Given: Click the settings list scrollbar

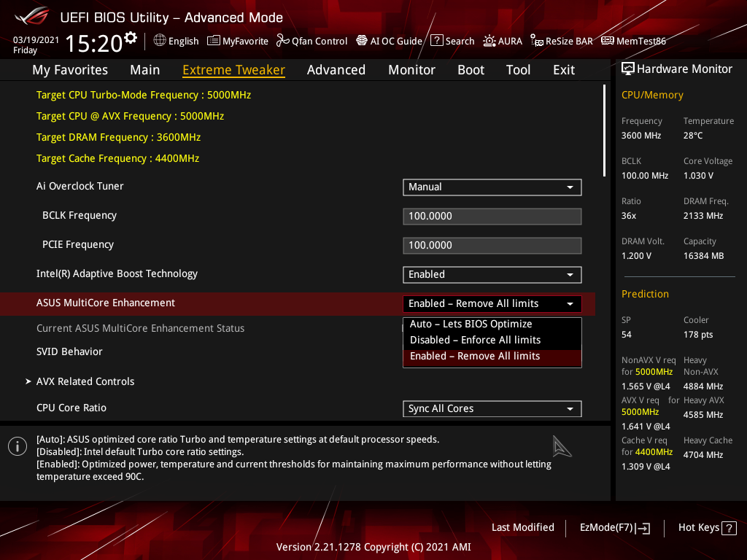Looking at the screenshot, I should coord(604,131).
